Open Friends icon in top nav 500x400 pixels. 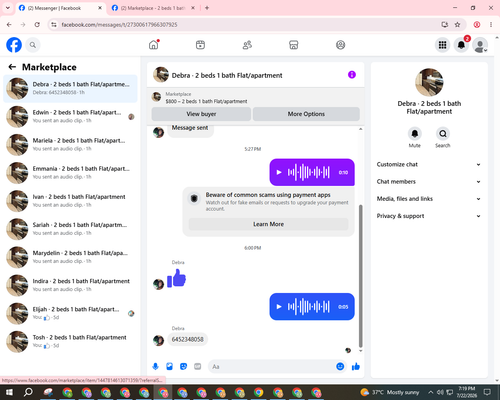[247, 45]
